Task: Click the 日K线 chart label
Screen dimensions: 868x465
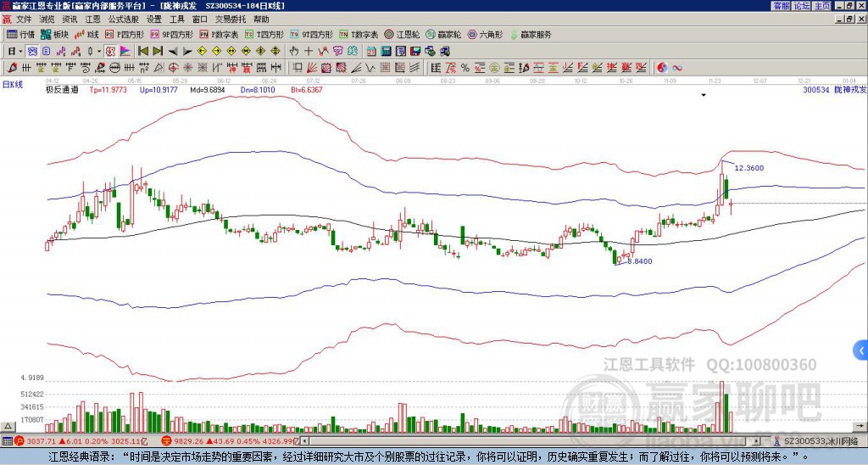Action: pyautogui.click(x=13, y=85)
